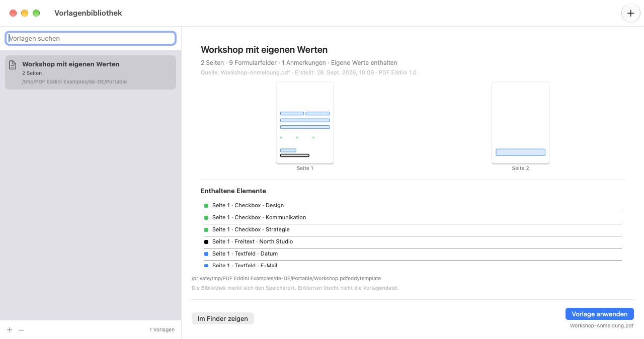Click the summary line mentioning "9 Formularfelder"
This screenshot has height=339, width=644.
click(x=299, y=63)
